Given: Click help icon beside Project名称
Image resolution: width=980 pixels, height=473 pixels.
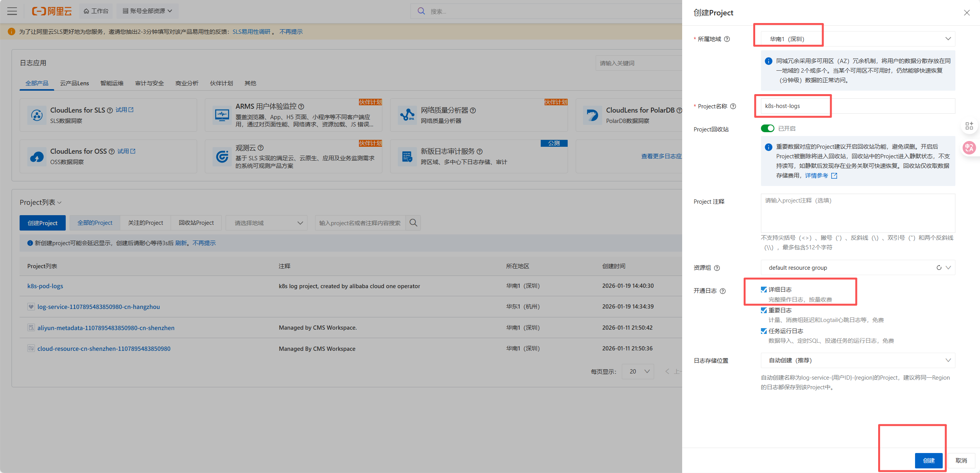Looking at the screenshot, I should pos(733,106).
